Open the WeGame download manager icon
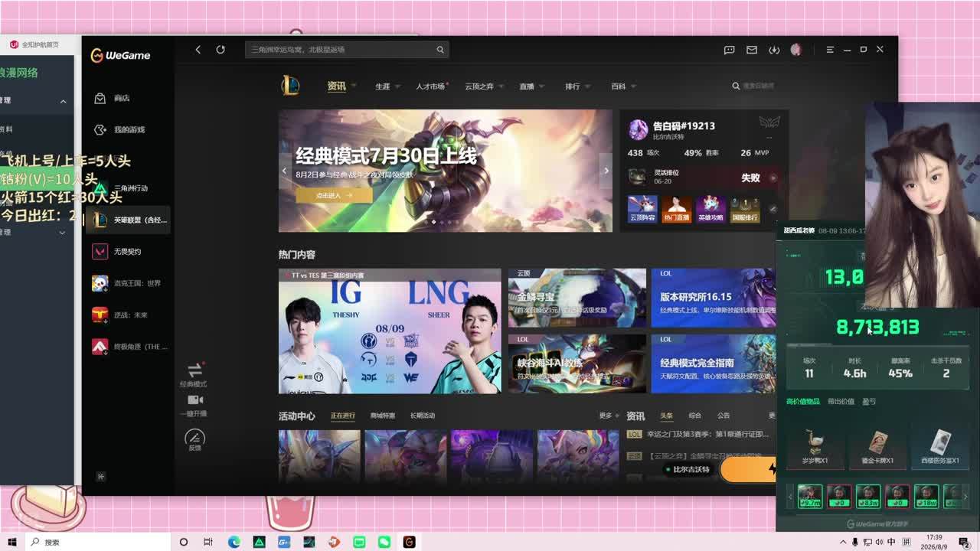 click(774, 50)
